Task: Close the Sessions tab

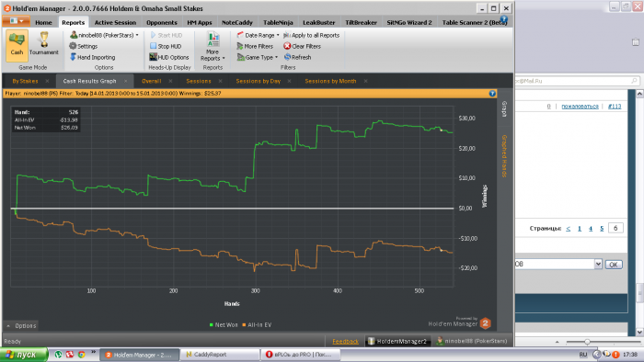Action: [x=221, y=81]
